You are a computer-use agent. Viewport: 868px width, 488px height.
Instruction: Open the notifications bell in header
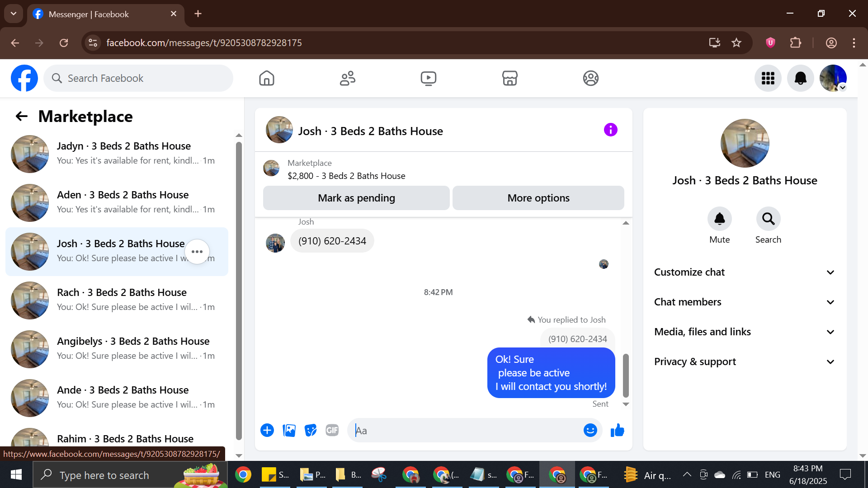(x=800, y=78)
